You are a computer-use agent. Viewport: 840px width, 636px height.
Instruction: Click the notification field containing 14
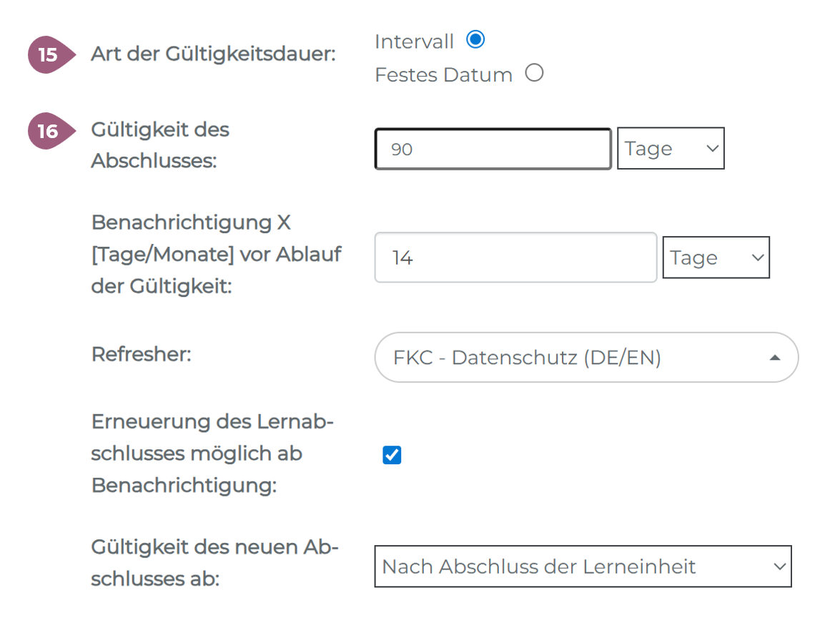pos(515,258)
